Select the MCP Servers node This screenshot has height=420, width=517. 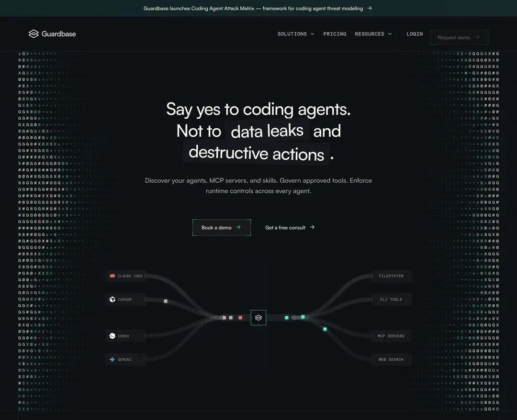coord(391,336)
